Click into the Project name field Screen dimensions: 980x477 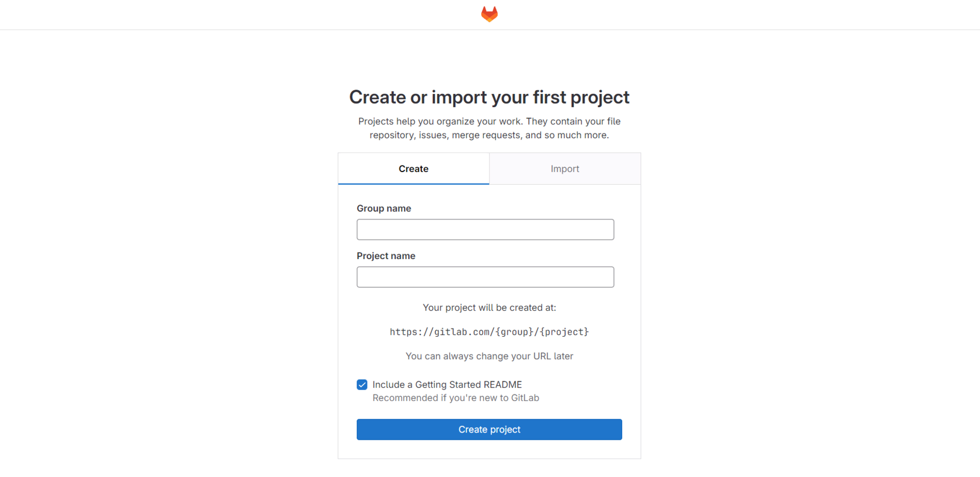click(x=485, y=277)
